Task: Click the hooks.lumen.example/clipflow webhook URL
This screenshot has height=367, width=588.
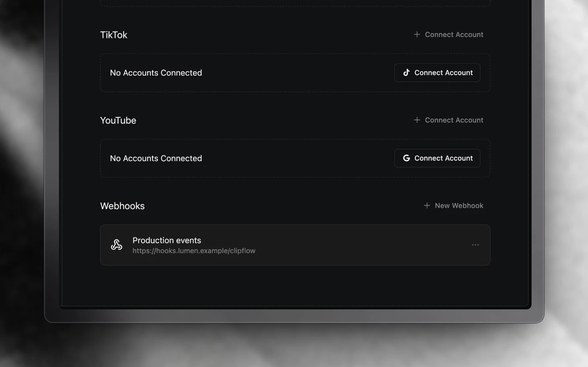Action: 194,251
